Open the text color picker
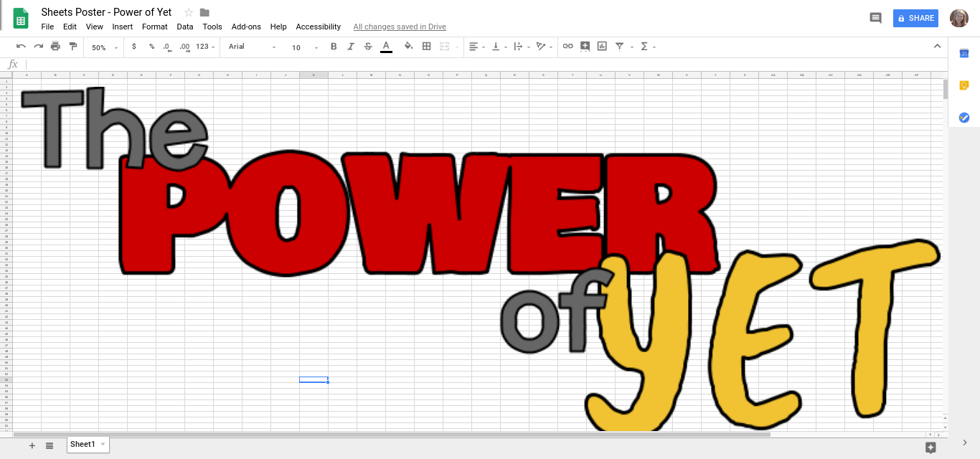This screenshot has height=459, width=980. [386, 46]
